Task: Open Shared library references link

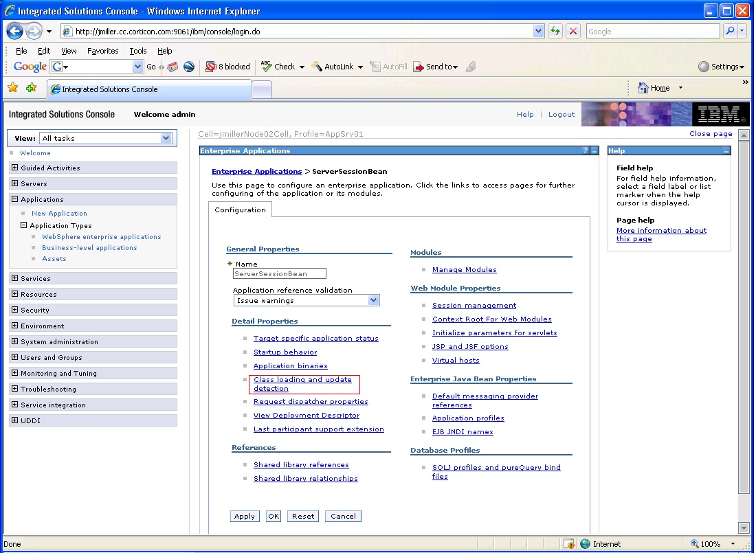Action: (x=301, y=464)
